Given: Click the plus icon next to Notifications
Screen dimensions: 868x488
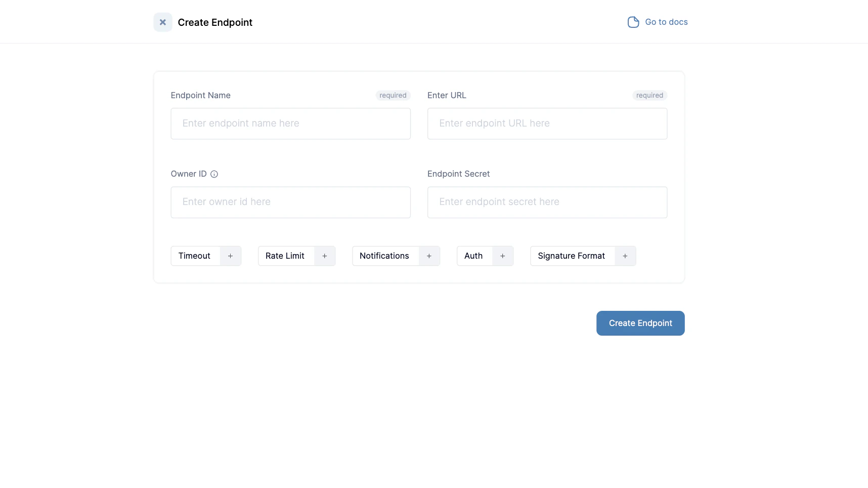Looking at the screenshot, I should point(429,256).
